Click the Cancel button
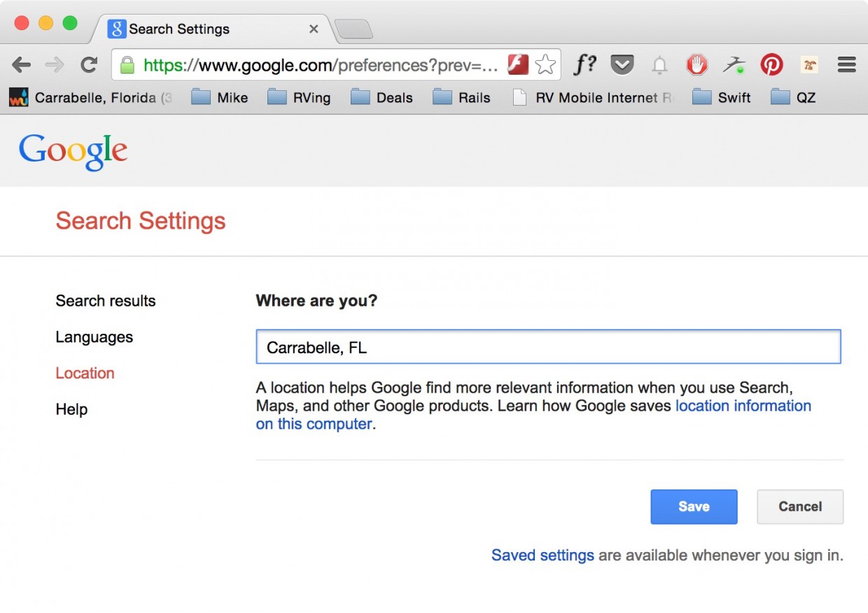Viewport: 868px width, 613px height. 800,507
